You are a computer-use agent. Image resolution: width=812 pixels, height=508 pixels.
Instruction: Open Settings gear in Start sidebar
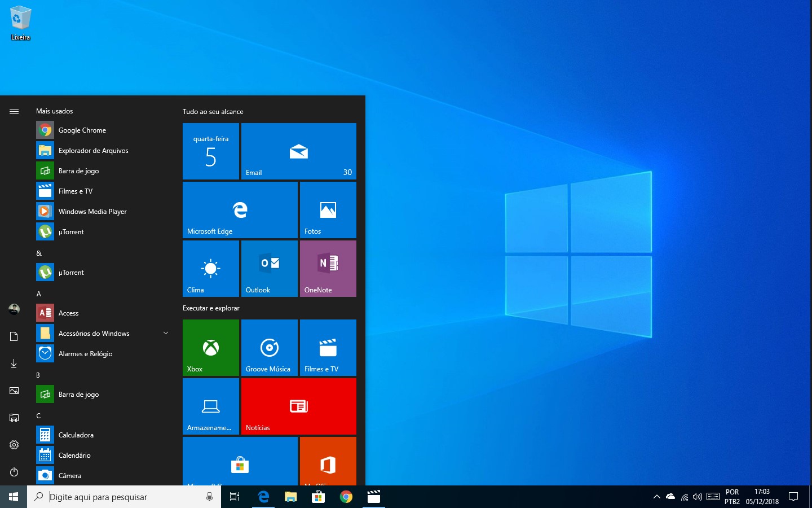tap(14, 445)
